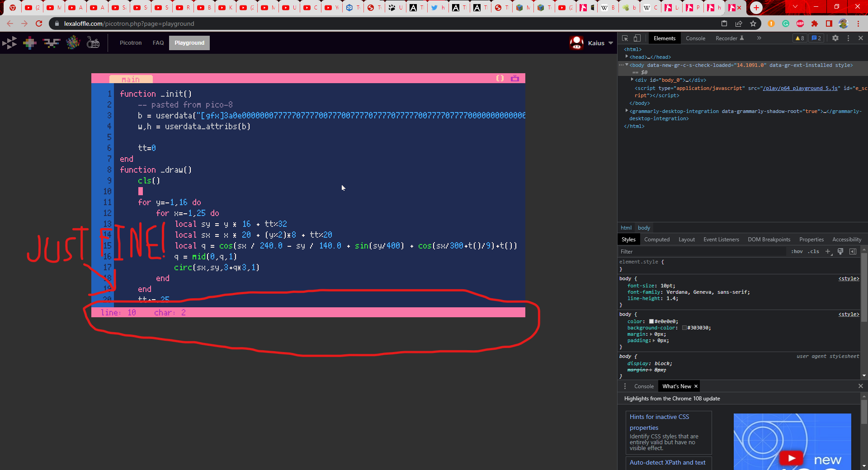
Task: Reload the page
Action: point(39,23)
